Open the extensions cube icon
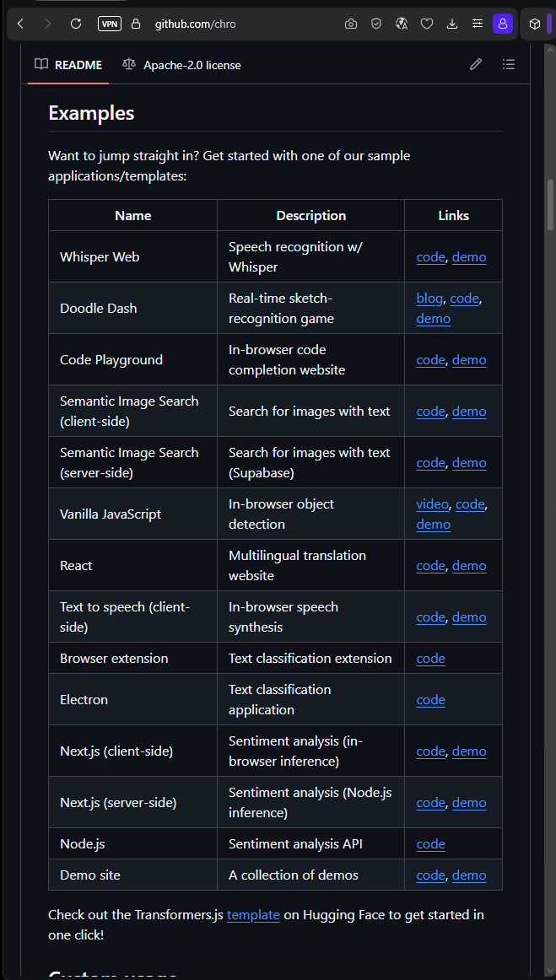This screenshot has height=980, width=556. click(535, 24)
